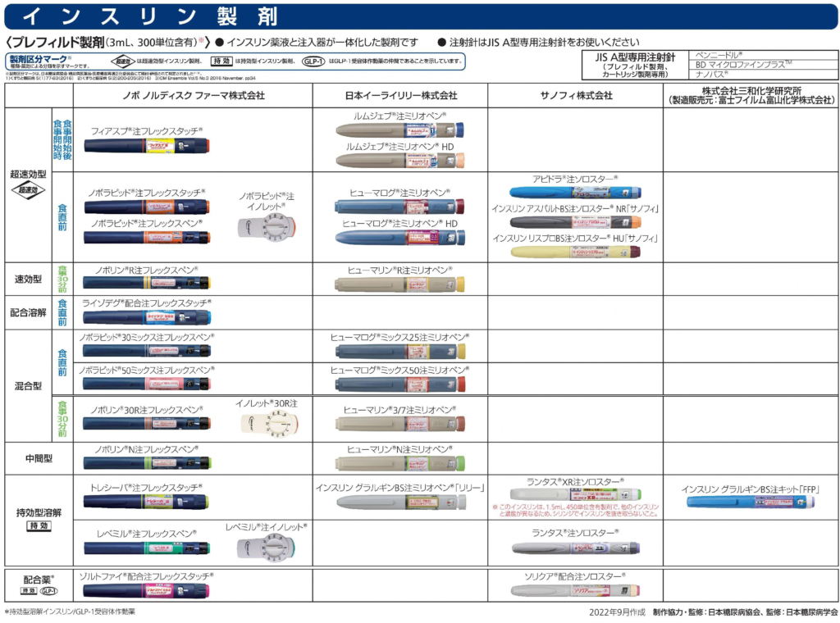Select the ヒューマログ注ミリオペン HD pen image

click(400, 238)
